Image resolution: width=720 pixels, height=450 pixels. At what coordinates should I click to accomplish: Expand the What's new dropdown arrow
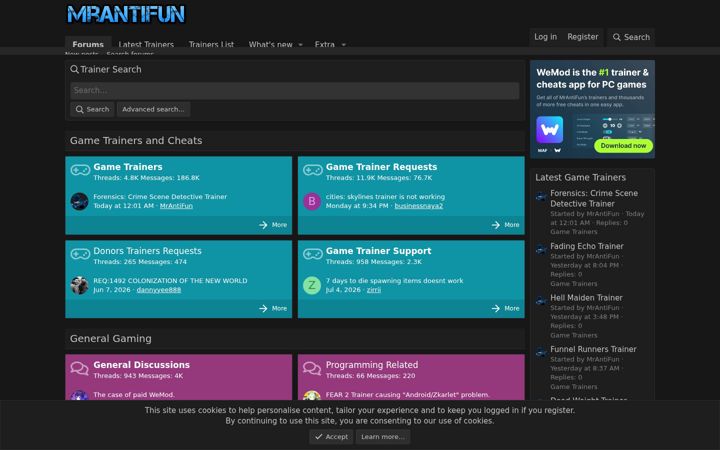point(300,45)
